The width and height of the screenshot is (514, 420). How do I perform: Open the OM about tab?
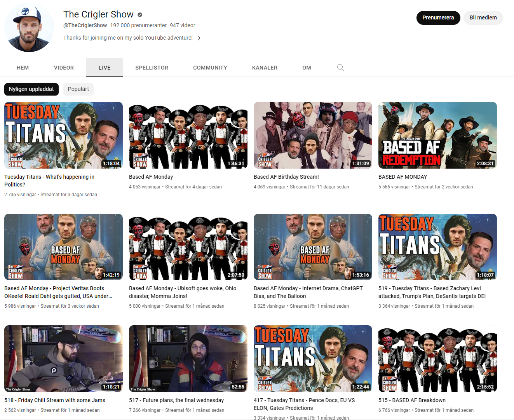coord(307,68)
